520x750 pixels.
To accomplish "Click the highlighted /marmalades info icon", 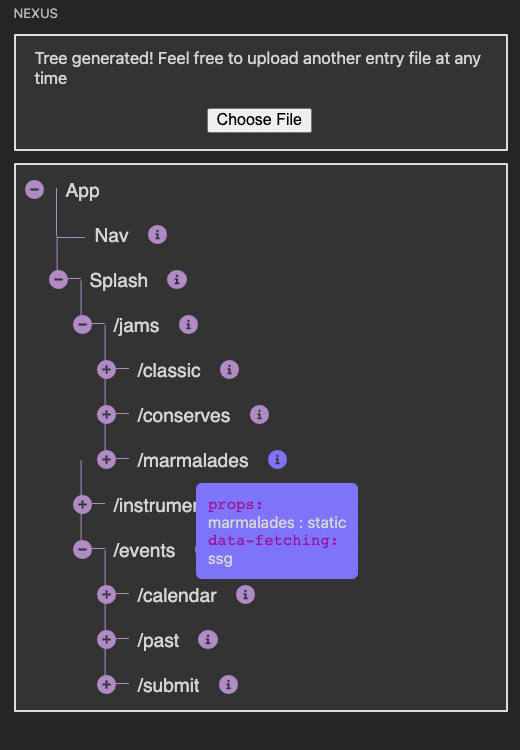I will coord(277,460).
